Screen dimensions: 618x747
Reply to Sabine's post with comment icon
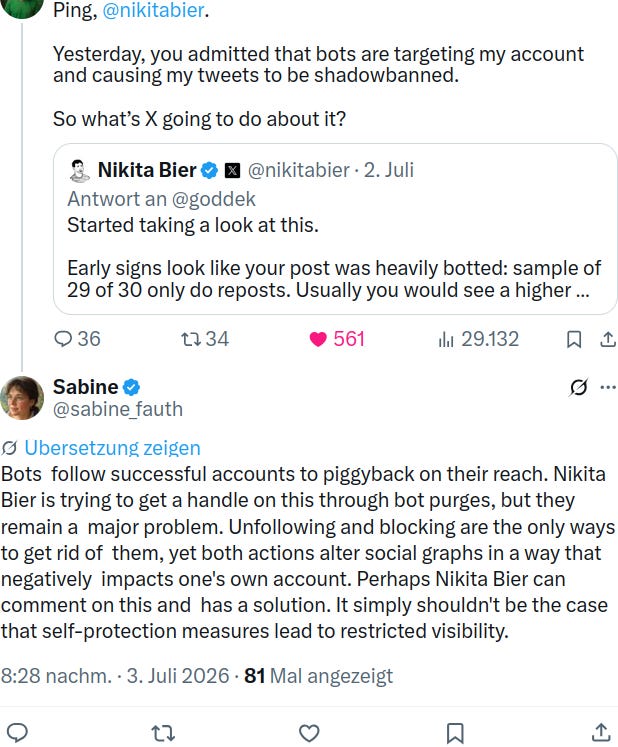17,732
